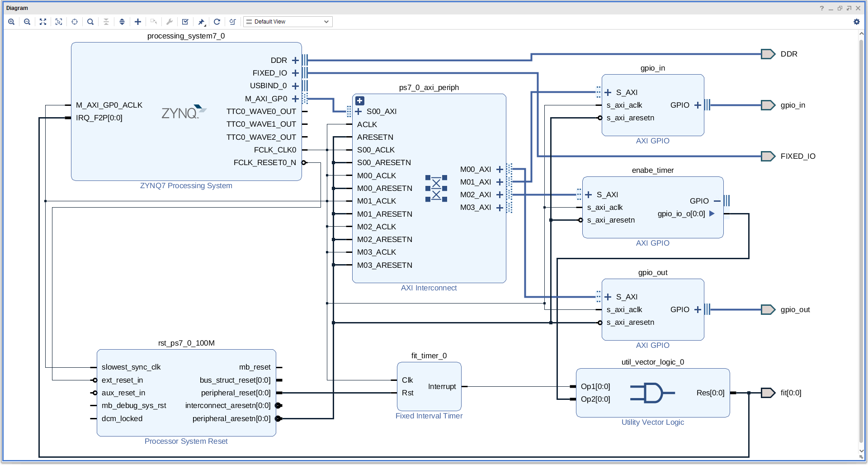Click the pin toggle icon
This screenshot has height=465, width=868.
coord(202,22)
